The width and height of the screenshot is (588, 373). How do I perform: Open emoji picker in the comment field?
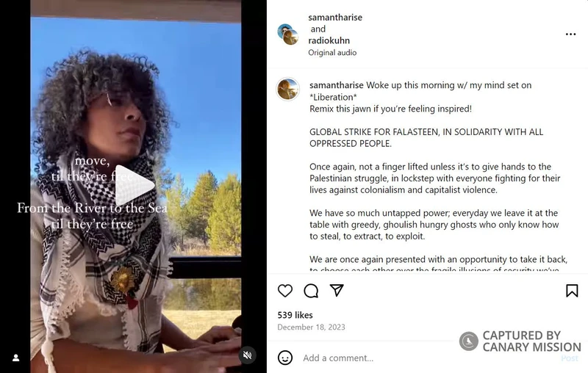[285, 358]
